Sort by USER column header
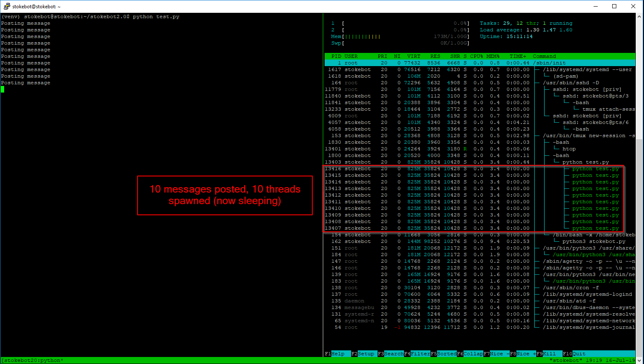Viewport: 644px width, 364px height. 351,56
